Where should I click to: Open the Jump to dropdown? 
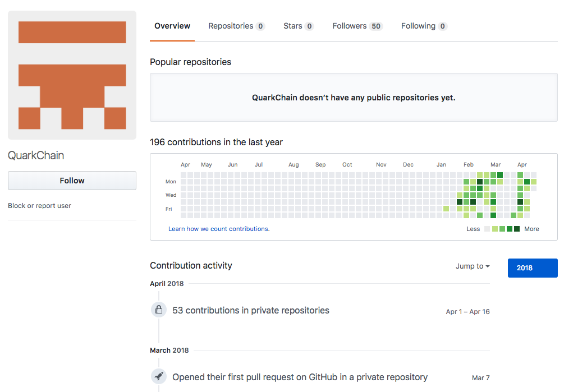472,266
